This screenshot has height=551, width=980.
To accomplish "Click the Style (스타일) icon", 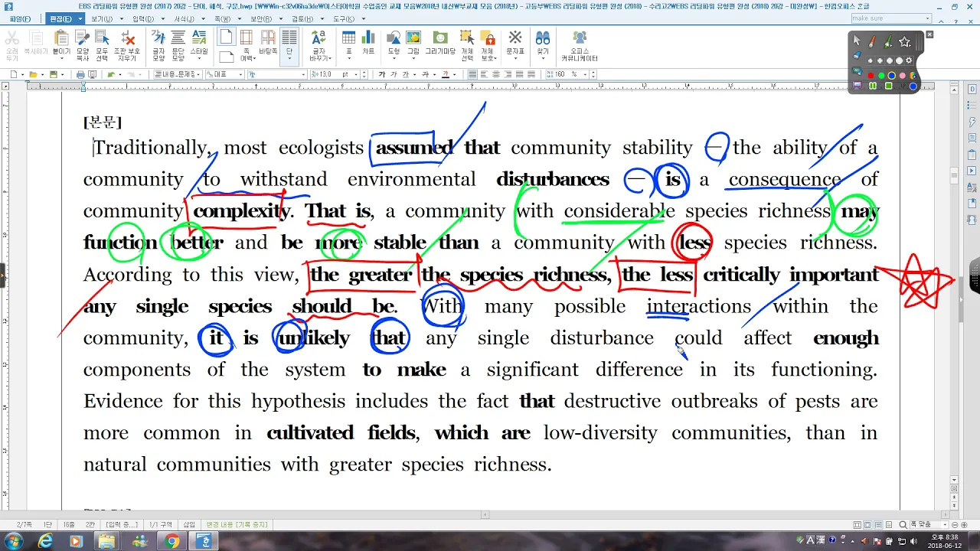I will [x=199, y=46].
